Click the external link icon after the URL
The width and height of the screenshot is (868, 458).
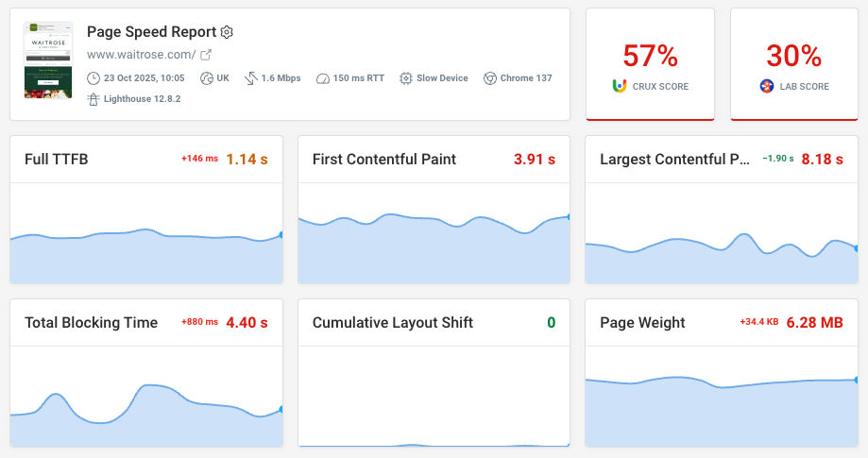(206, 55)
